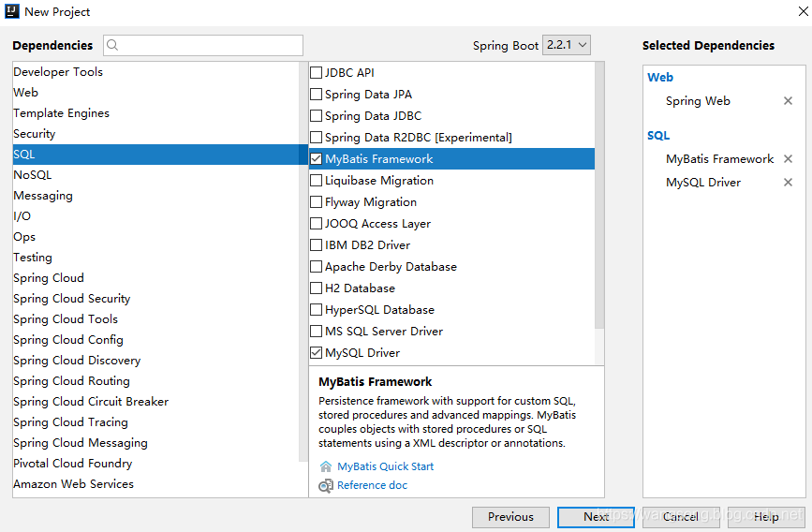Click the Reference doc icon
This screenshot has height=532, width=812.
point(326,485)
